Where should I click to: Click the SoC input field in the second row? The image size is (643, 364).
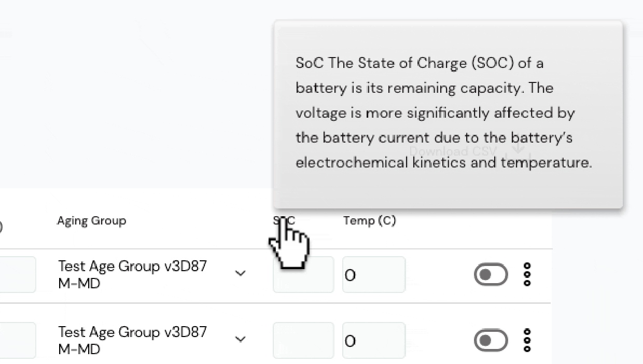[x=303, y=340]
